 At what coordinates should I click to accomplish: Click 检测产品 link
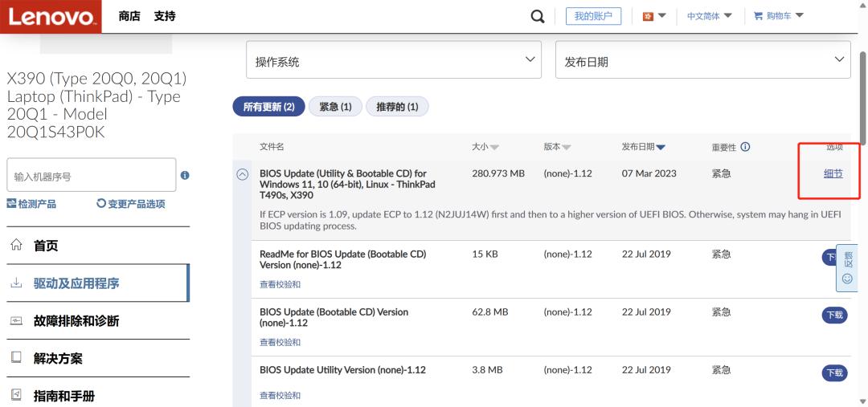tap(31, 204)
